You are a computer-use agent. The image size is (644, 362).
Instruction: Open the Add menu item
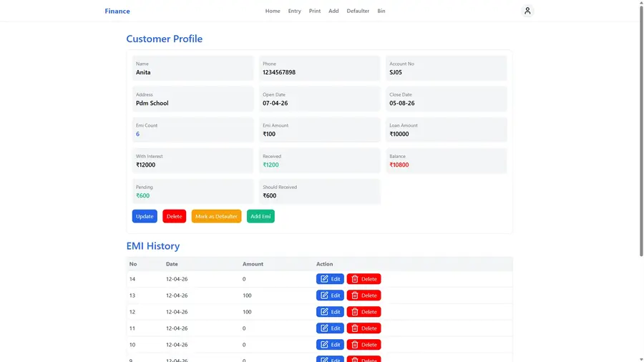click(x=333, y=11)
